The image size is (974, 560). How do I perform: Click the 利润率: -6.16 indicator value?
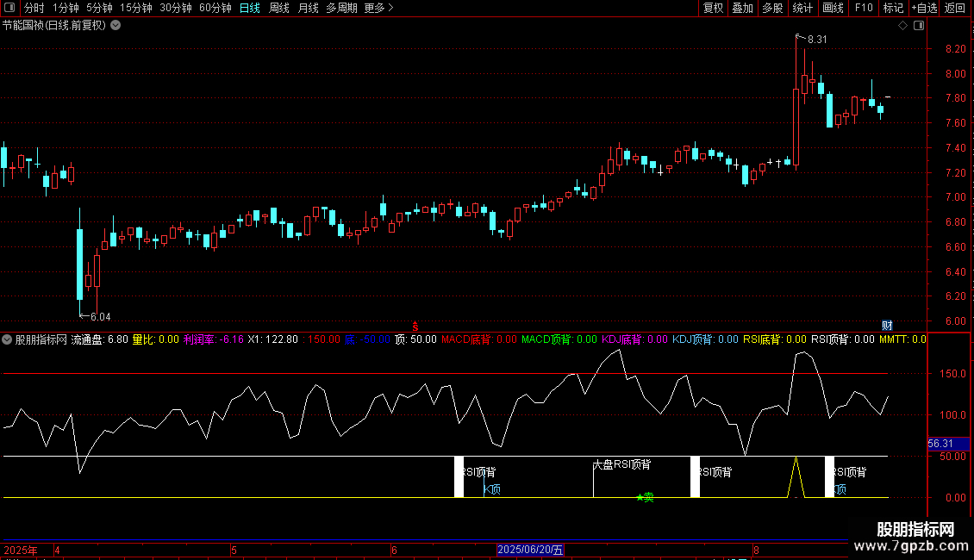pyautogui.click(x=214, y=339)
